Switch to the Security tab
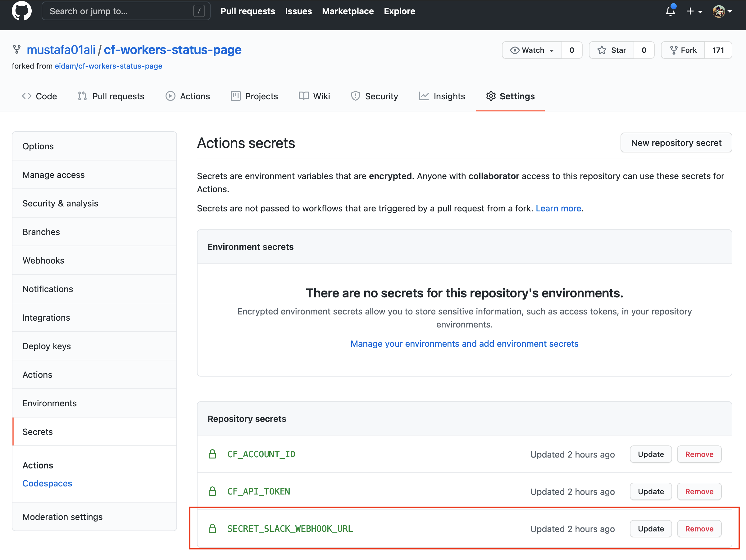Viewport: 746px width, 560px height. tap(375, 97)
